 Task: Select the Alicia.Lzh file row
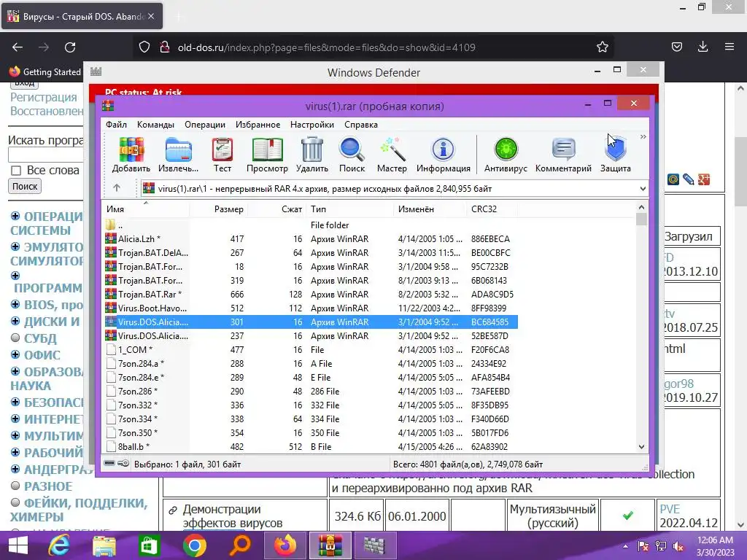pos(311,238)
